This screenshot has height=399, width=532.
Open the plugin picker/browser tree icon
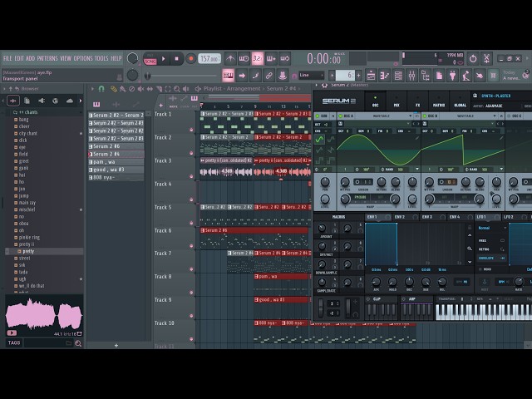coord(426,76)
